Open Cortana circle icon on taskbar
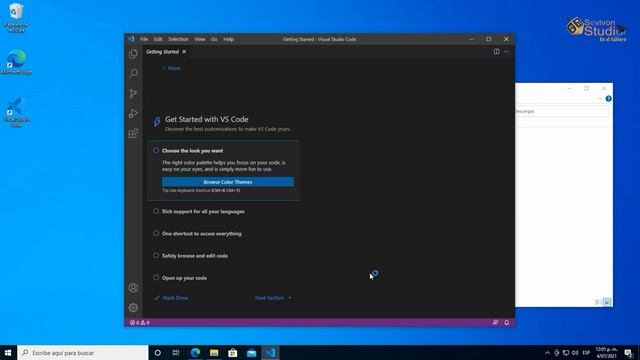This screenshot has height=360, width=640. click(x=158, y=353)
